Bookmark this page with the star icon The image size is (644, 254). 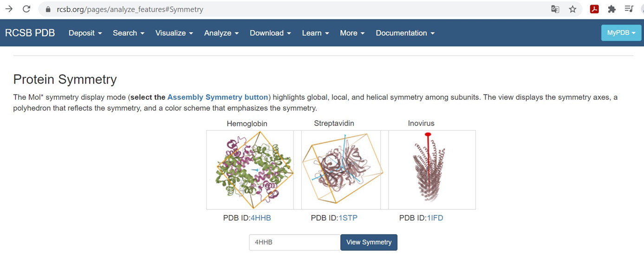point(572,9)
